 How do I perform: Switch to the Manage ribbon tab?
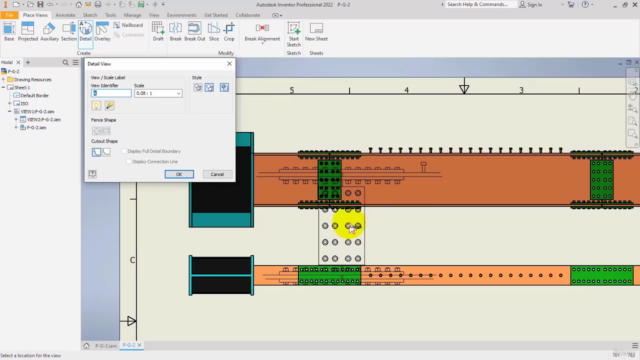tap(132, 15)
